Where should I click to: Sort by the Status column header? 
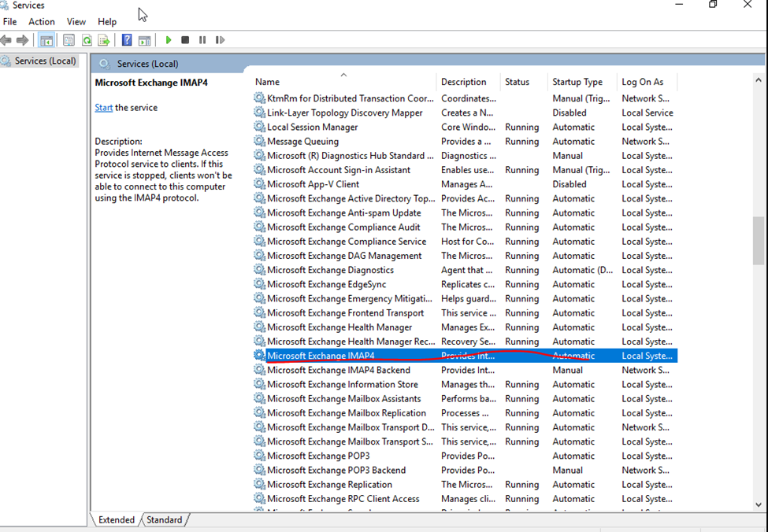click(517, 82)
